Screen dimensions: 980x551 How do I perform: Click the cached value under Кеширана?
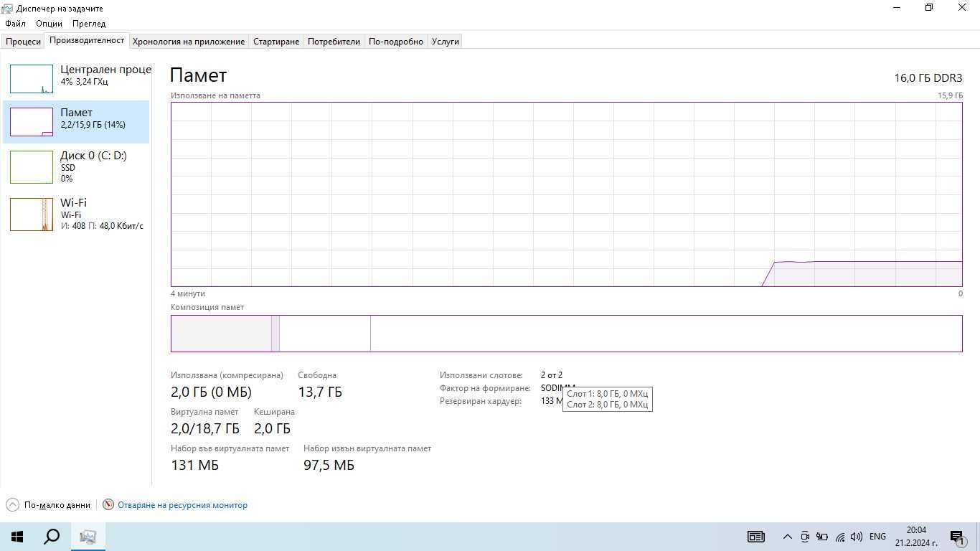(x=272, y=428)
